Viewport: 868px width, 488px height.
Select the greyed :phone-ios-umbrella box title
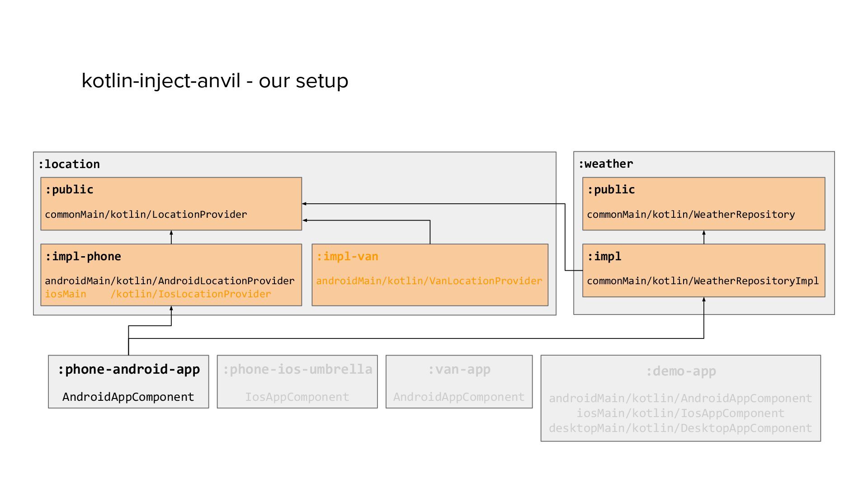[297, 369]
